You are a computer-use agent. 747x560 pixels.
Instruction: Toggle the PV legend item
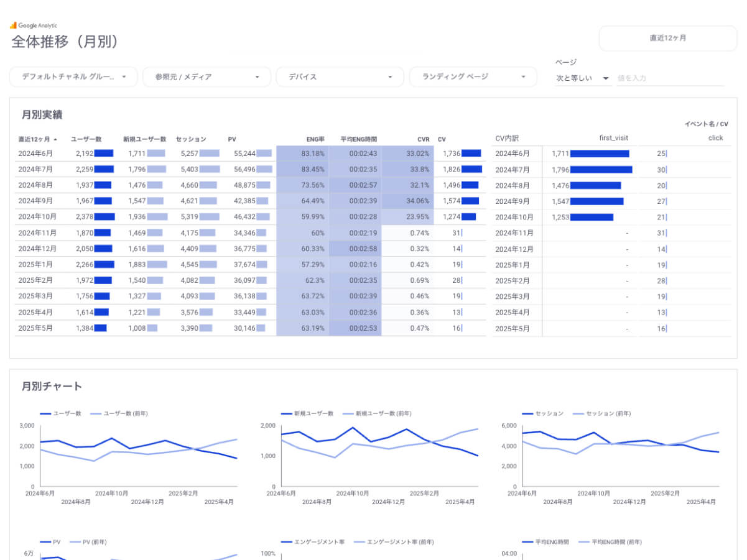[50, 542]
